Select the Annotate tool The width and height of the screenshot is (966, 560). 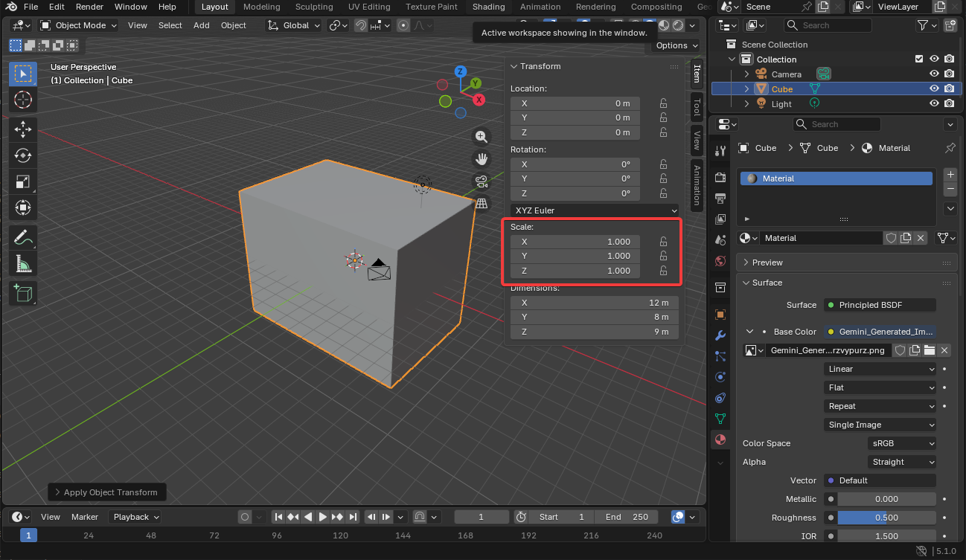click(23, 238)
